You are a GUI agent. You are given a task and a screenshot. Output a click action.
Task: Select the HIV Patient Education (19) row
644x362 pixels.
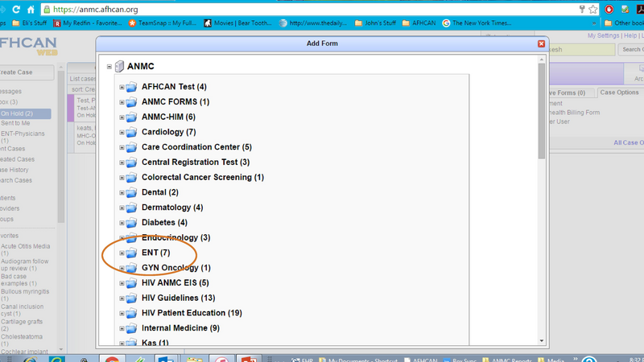pyautogui.click(x=192, y=313)
